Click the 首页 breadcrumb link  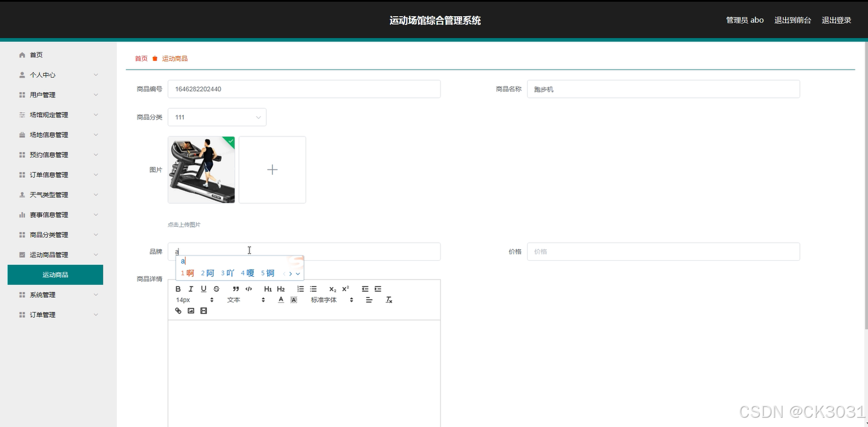(141, 59)
